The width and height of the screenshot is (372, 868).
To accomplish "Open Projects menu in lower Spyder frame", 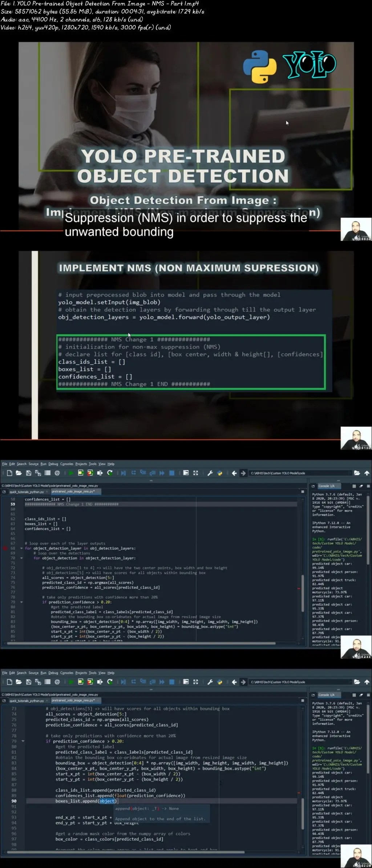I will 81,673.
